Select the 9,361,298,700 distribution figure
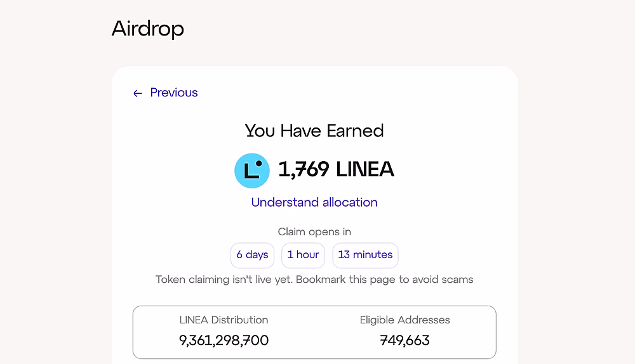This screenshot has height=364, width=635. (x=224, y=341)
